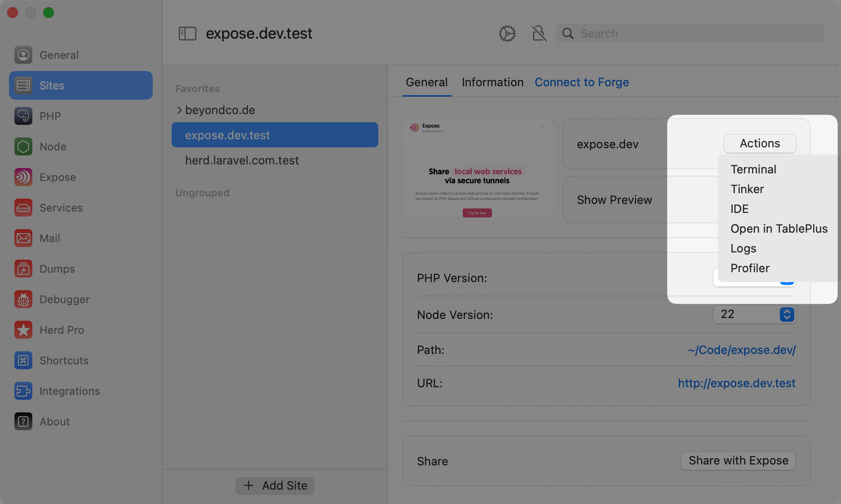The image size is (841, 504).
Task: Open the Dumps icon
Action: pyautogui.click(x=23, y=269)
